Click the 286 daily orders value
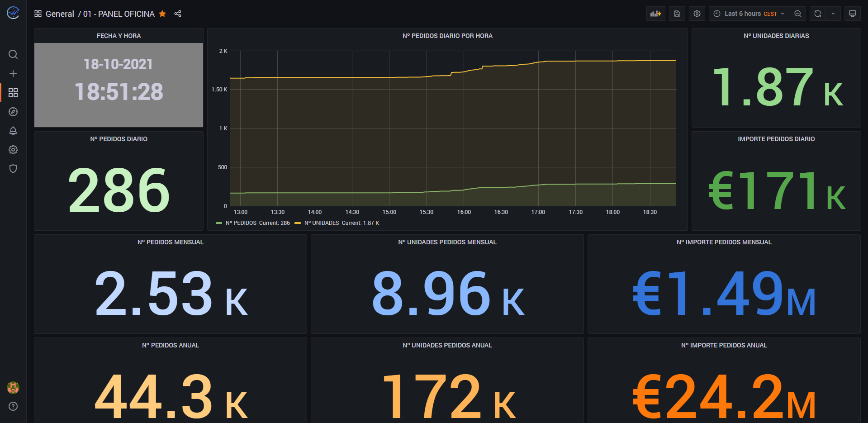 (x=119, y=190)
